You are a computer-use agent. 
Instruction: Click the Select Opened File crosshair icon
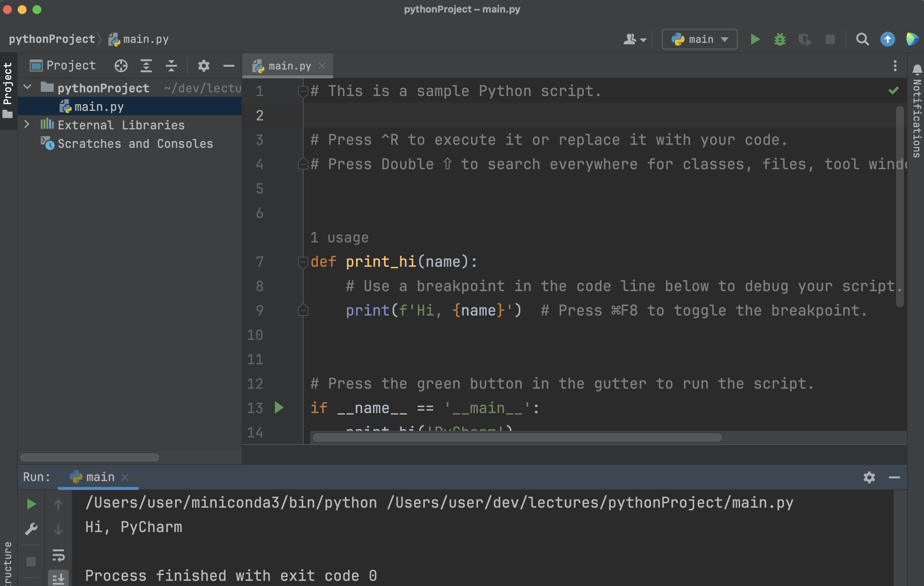pos(121,66)
